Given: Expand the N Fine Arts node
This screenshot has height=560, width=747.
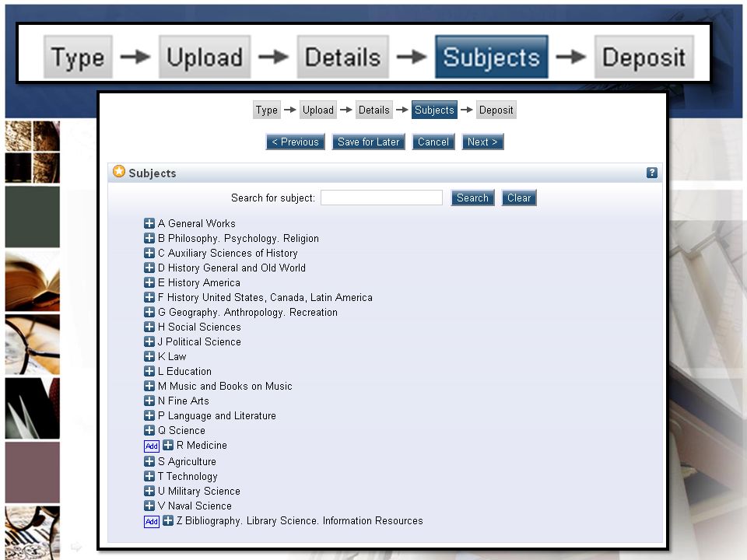Looking at the screenshot, I should 149,401.
